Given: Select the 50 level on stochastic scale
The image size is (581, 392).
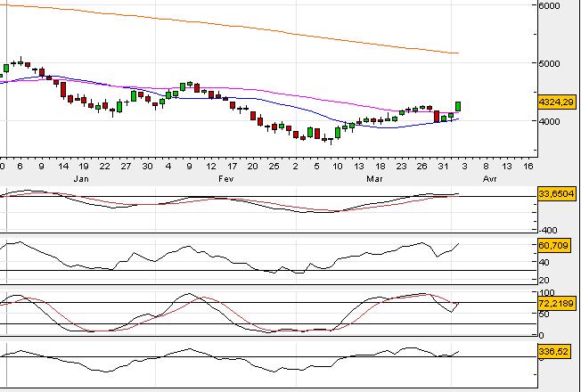Looking at the screenshot, I should pyautogui.click(x=544, y=314).
